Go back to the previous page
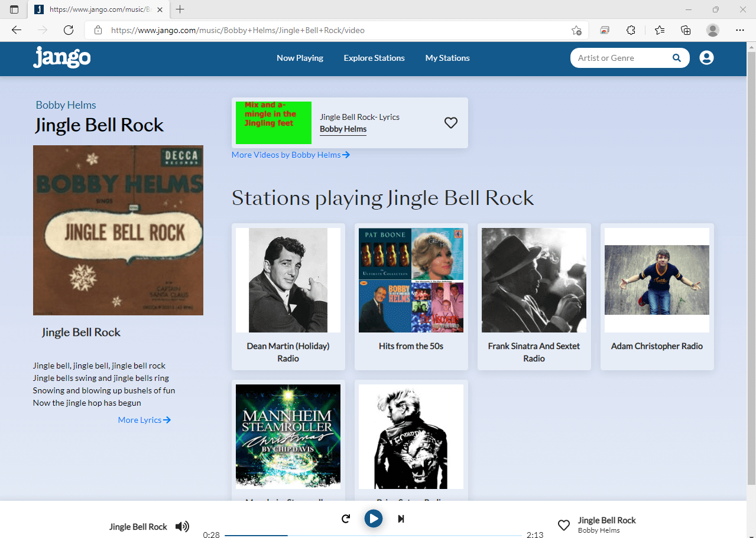 coord(17,30)
